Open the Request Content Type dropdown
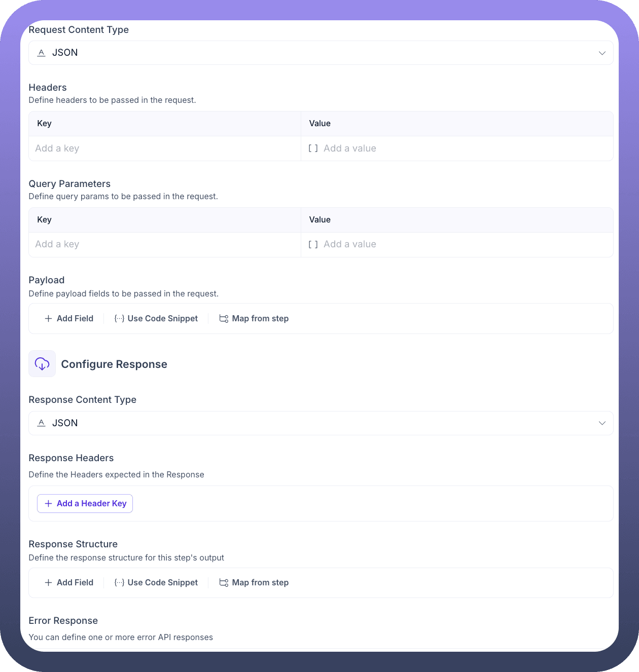Viewport: 639px width, 672px height. [x=321, y=53]
